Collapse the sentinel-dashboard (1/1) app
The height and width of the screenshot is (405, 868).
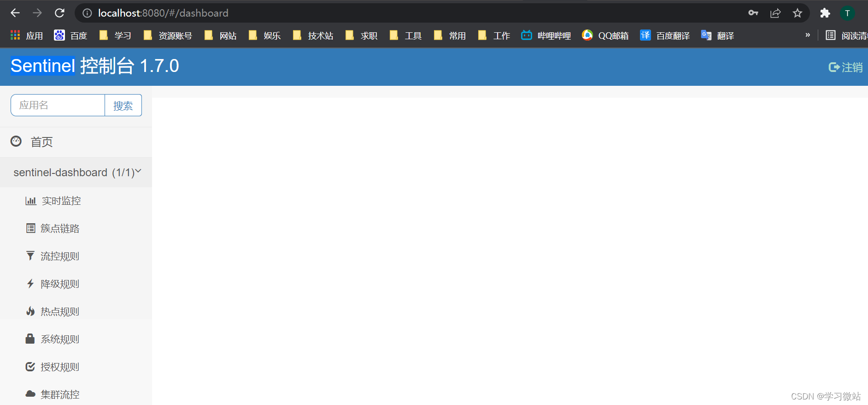click(x=76, y=173)
